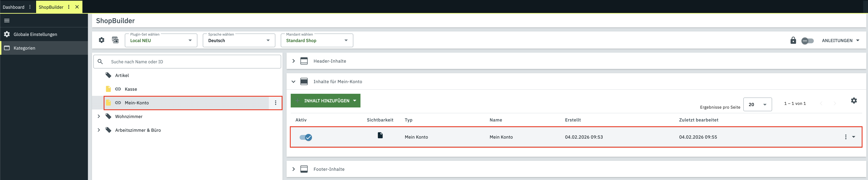Toggle the switch next to lock icon

coord(807,41)
